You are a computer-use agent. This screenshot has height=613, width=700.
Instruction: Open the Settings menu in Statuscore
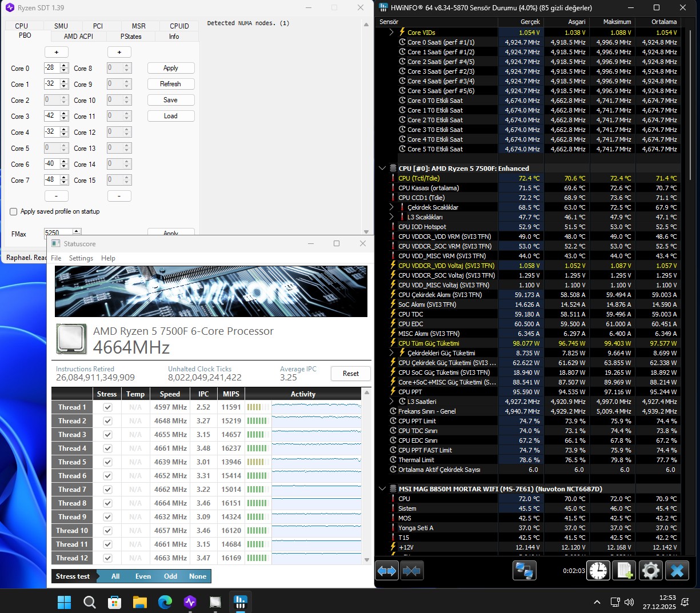pos(81,258)
